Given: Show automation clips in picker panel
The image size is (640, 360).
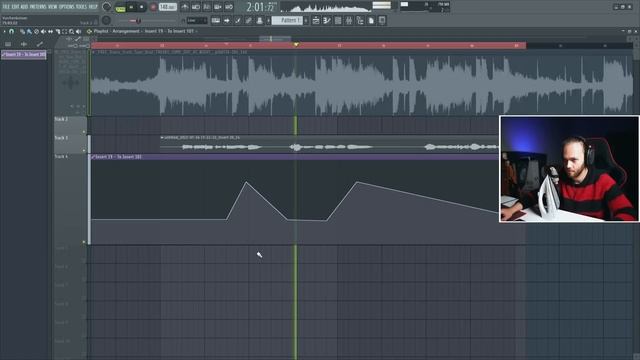Looking at the screenshot, I should tap(40, 44).
